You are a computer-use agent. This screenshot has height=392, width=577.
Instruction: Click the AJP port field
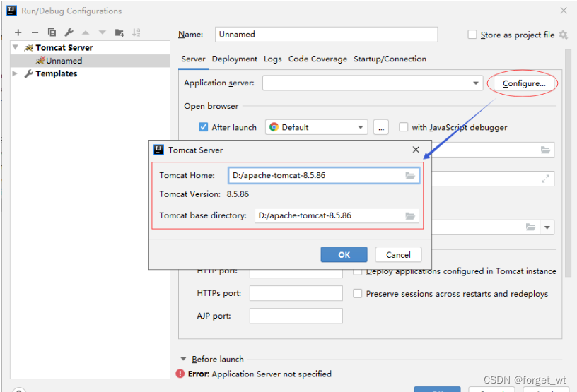(296, 316)
